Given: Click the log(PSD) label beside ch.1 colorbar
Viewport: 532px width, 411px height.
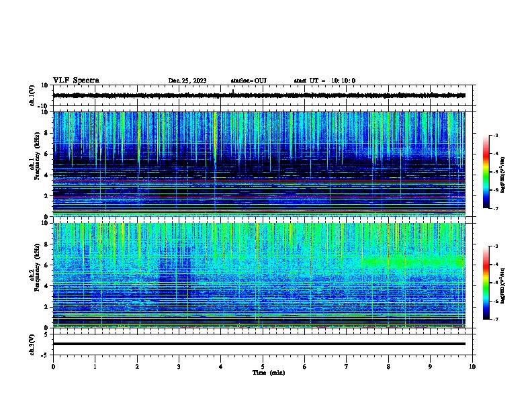Looking at the screenshot, I should (502, 175).
